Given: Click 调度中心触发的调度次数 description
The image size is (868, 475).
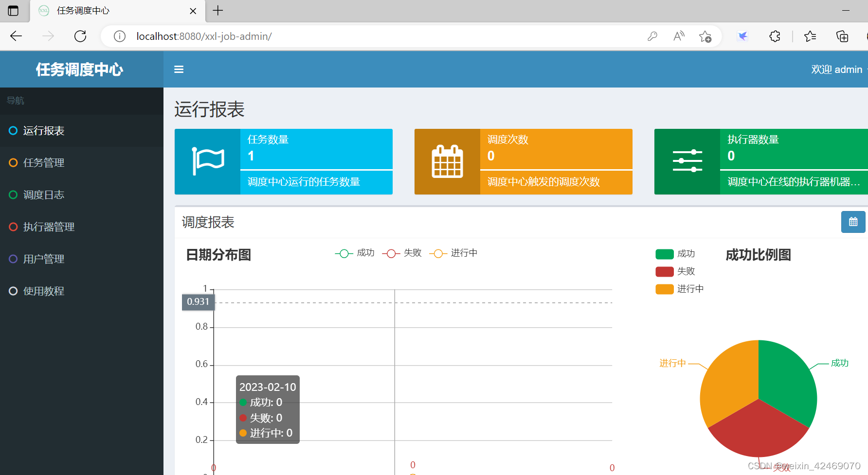Looking at the screenshot, I should pos(544,182).
